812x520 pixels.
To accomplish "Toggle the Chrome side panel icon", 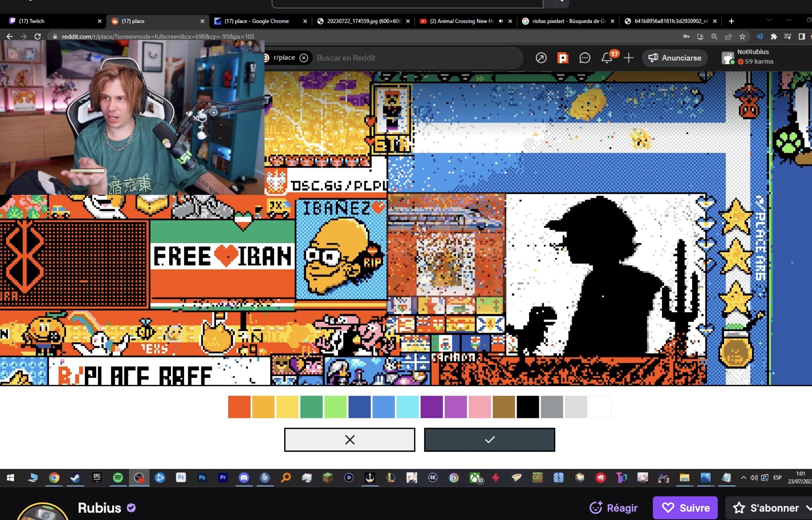I will [x=801, y=36].
